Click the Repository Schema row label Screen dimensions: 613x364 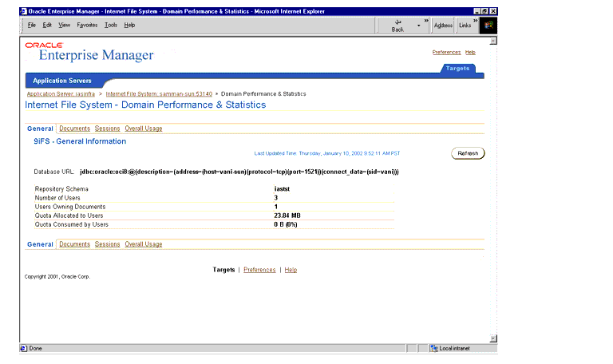pos(61,189)
